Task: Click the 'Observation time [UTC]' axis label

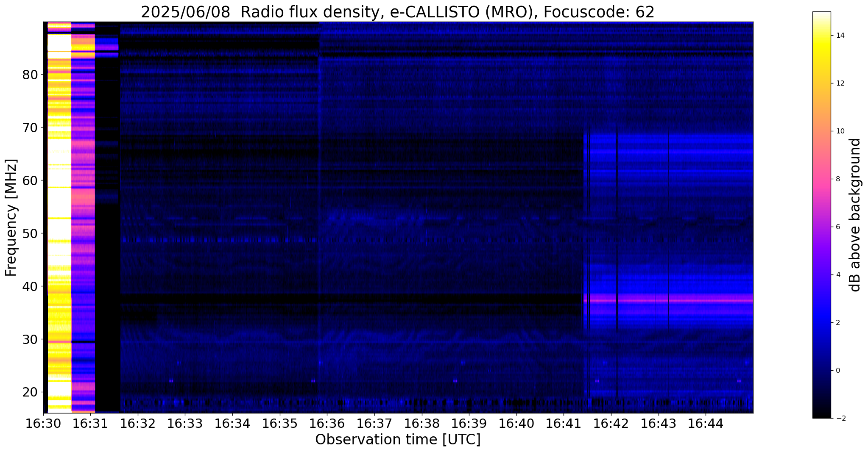Action: click(398, 440)
